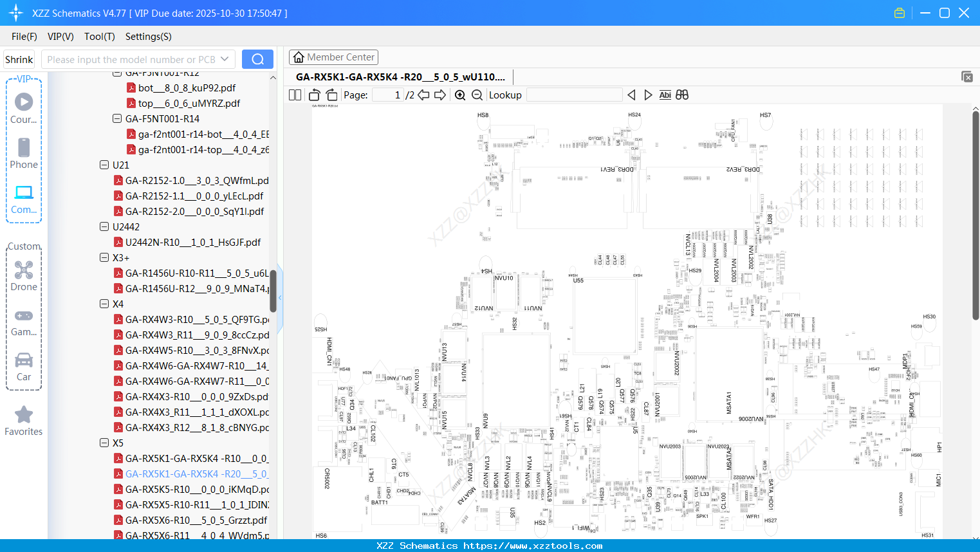Open the Drone category
Screen dimensions: 980x552
tap(24, 276)
